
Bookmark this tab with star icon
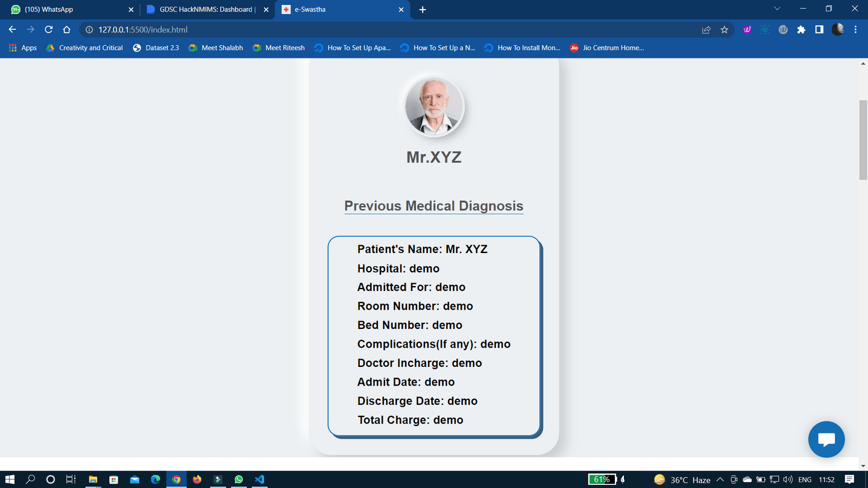pos(725,30)
